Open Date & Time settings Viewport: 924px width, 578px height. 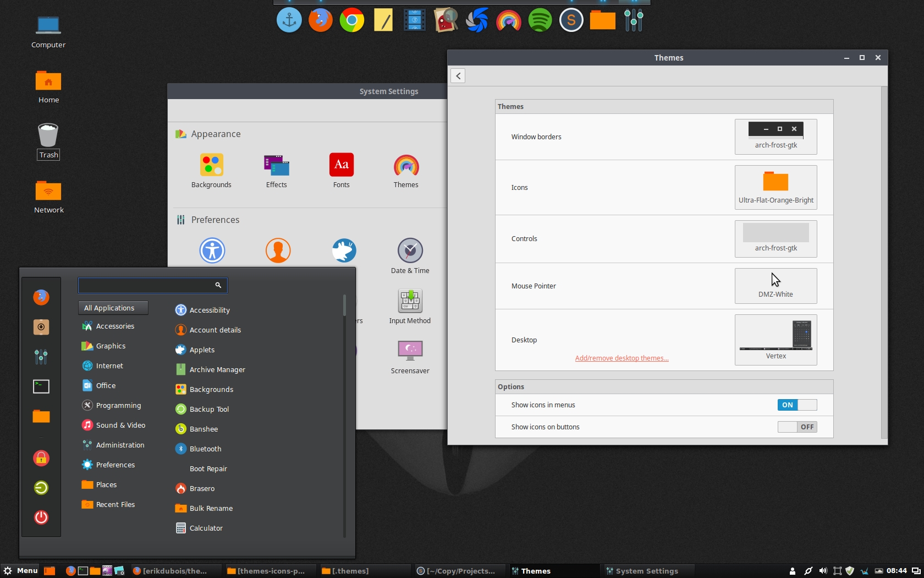click(x=410, y=256)
